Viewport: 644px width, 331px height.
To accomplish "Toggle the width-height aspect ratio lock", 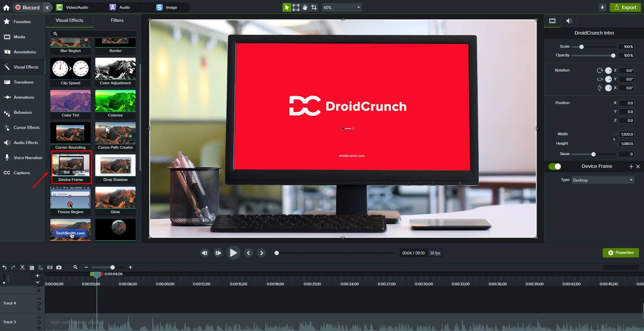I will click(614, 139).
